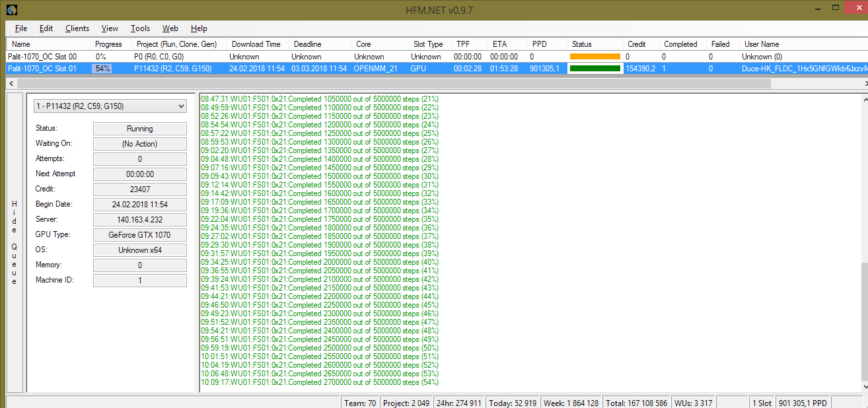This screenshot has width=868, height=408.
Task: Sort by Project (Run, Clone, Gen) column
Action: 180,44
